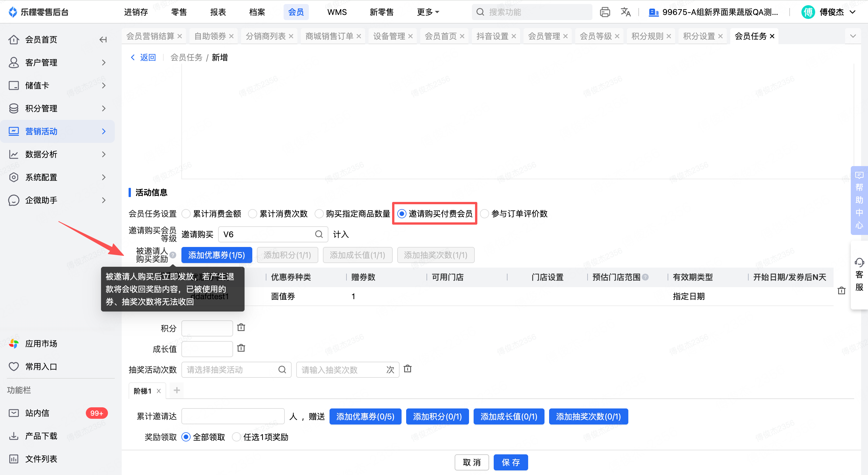The width and height of the screenshot is (868, 475).
Task: Click 添加优惠券(1/5) button
Action: tap(217, 255)
